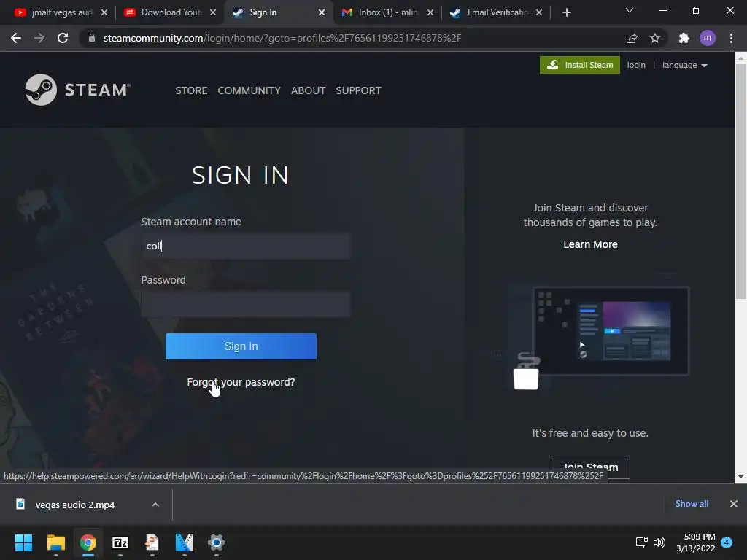
Task: Open the downloaded vegas audio 2.mp4 file
Action: click(x=75, y=505)
